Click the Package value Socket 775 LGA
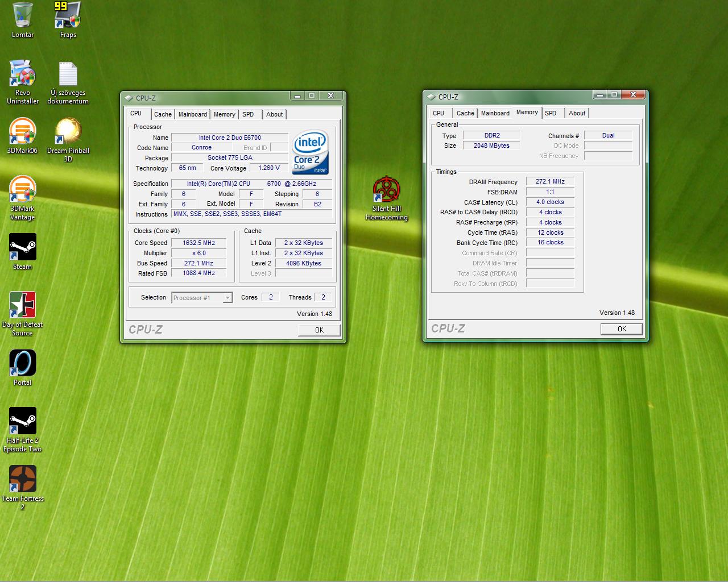This screenshot has height=582, width=728. pos(230,158)
